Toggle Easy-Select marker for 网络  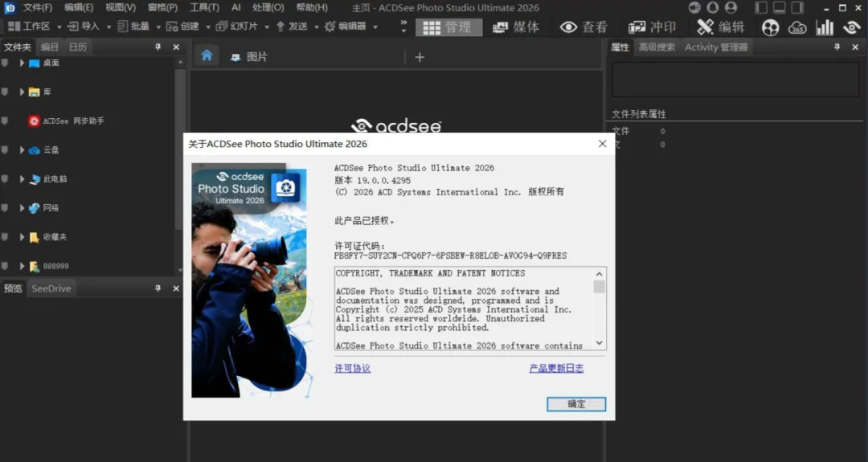[x=5, y=208]
